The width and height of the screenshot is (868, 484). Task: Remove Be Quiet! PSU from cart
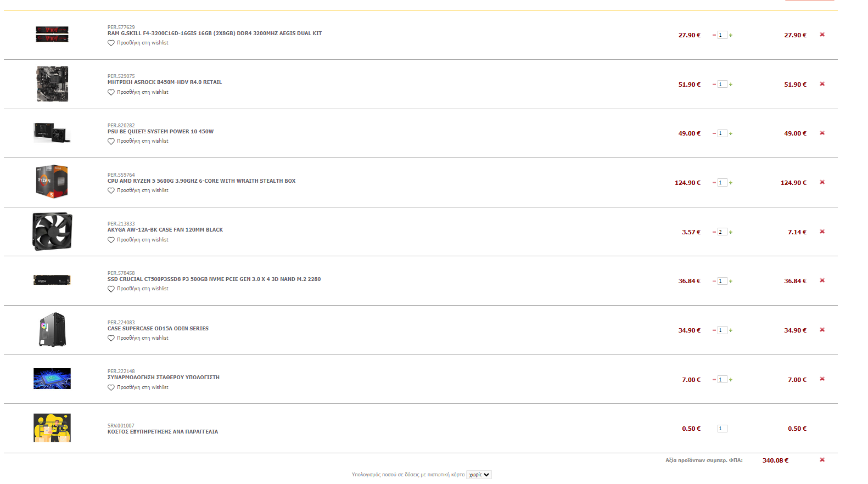click(822, 133)
